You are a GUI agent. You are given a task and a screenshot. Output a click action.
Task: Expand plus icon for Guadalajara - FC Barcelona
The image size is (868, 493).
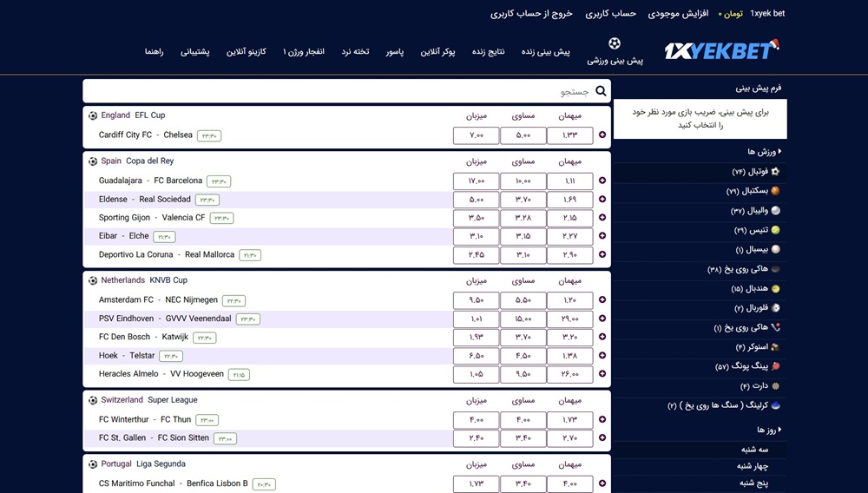pos(602,181)
